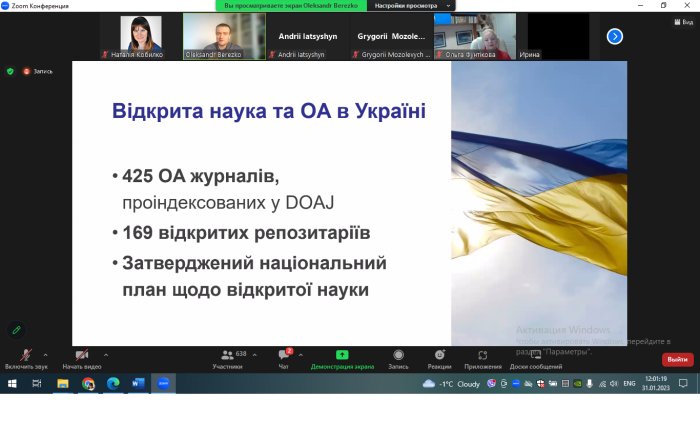Open Google Chrome from taskbar
The image size is (700, 442).
(x=88, y=384)
